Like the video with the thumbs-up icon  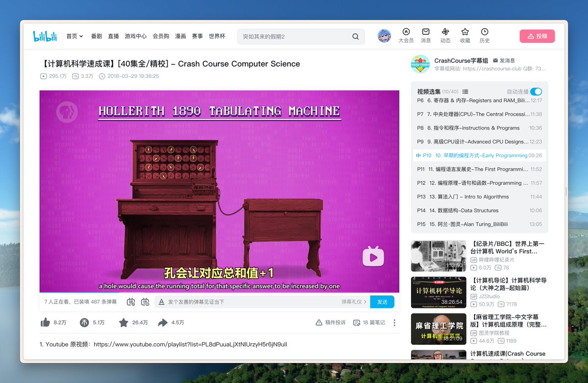45,322
